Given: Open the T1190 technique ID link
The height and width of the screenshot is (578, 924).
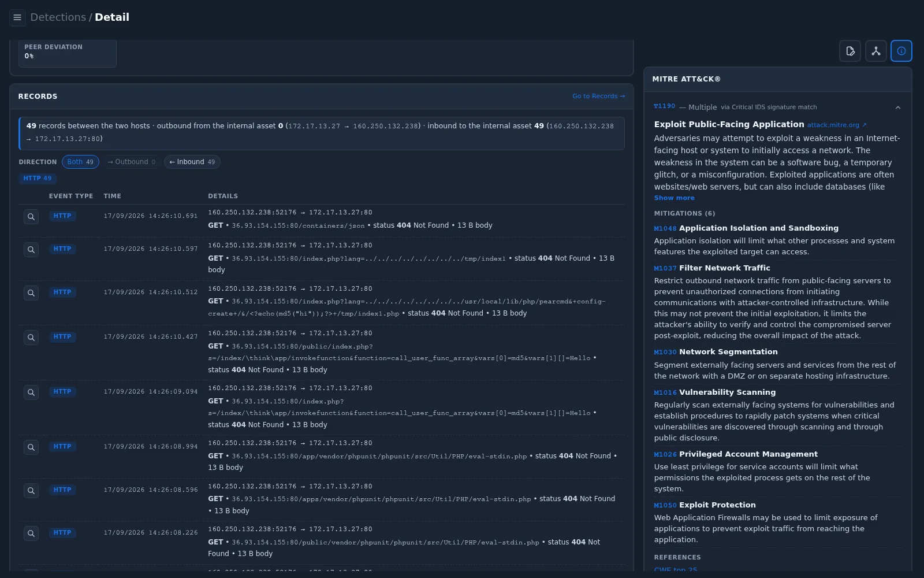Looking at the screenshot, I should (664, 106).
